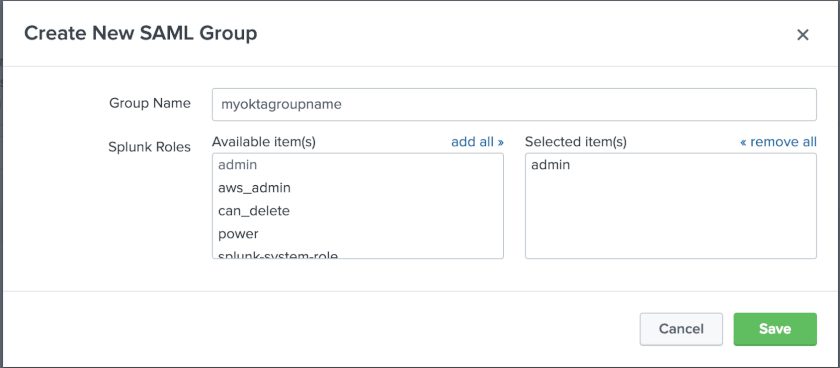
Task: Add the aws_admin role from Available items
Action: [x=254, y=188]
